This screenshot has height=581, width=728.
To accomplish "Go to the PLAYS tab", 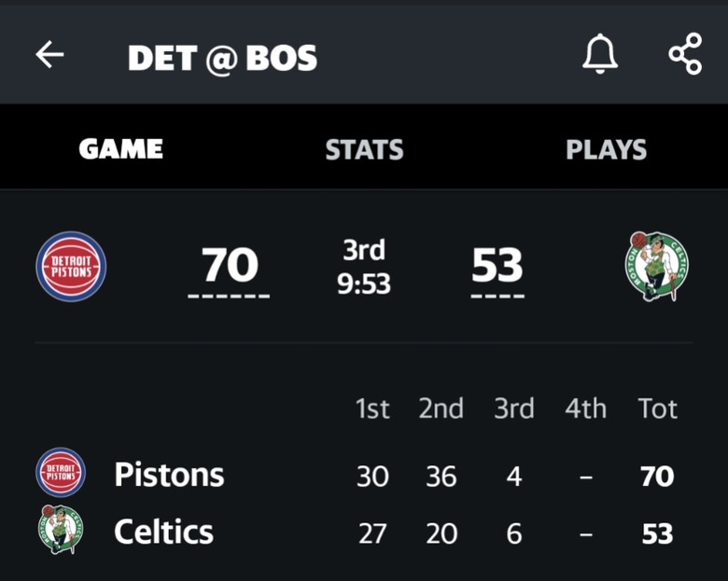I will (x=606, y=149).
